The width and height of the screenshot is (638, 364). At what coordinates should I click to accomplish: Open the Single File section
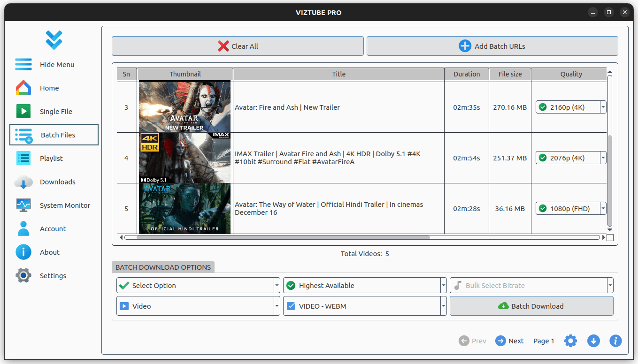[x=54, y=112]
